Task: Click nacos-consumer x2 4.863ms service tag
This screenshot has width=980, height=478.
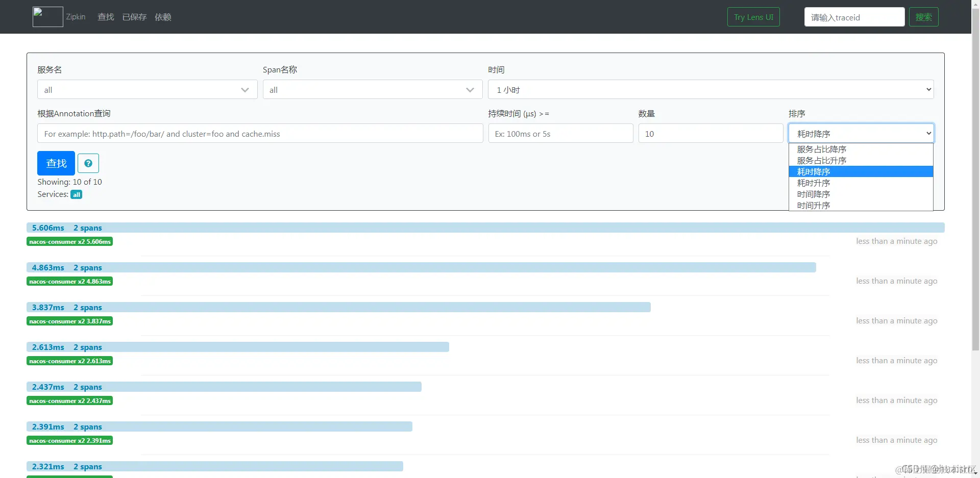Action: (x=70, y=281)
